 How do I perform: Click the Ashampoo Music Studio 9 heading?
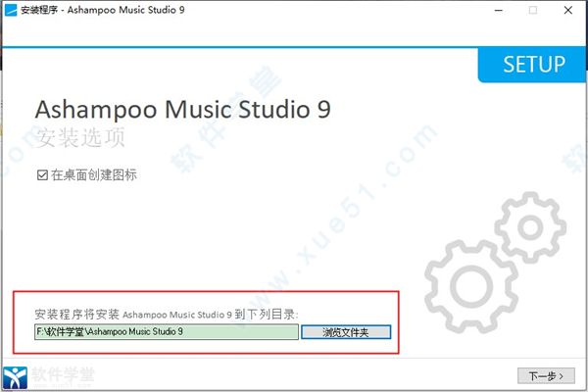tap(183, 110)
